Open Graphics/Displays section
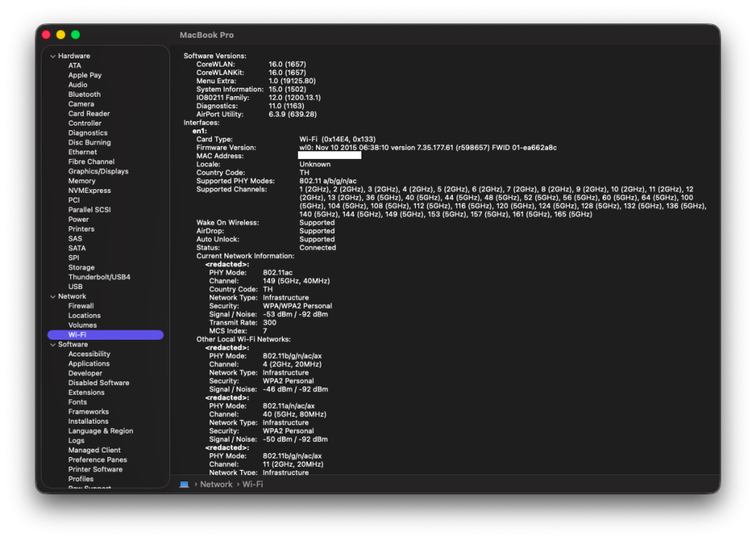 [x=98, y=171]
